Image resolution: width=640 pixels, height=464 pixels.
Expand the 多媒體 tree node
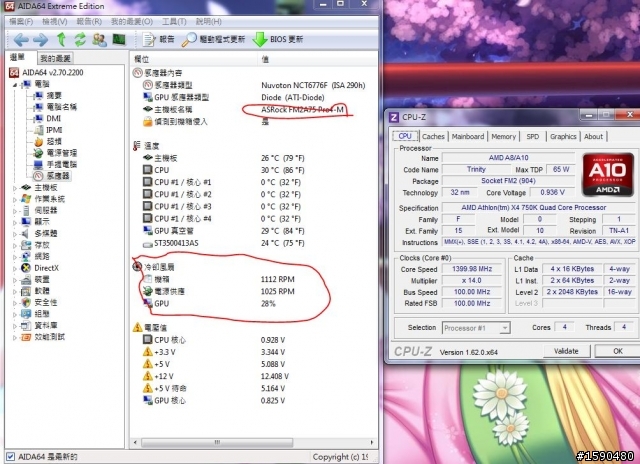coord(15,234)
